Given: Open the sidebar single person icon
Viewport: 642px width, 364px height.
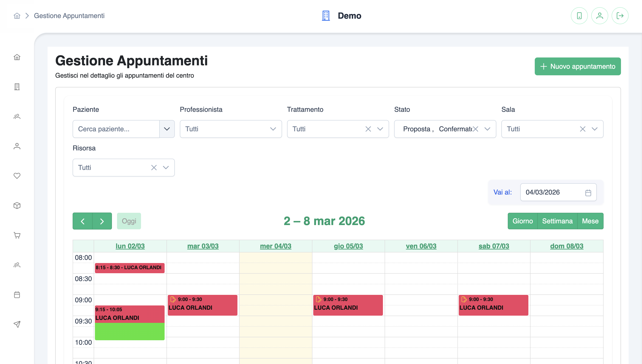Looking at the screenshot, I should pos(17,146).
